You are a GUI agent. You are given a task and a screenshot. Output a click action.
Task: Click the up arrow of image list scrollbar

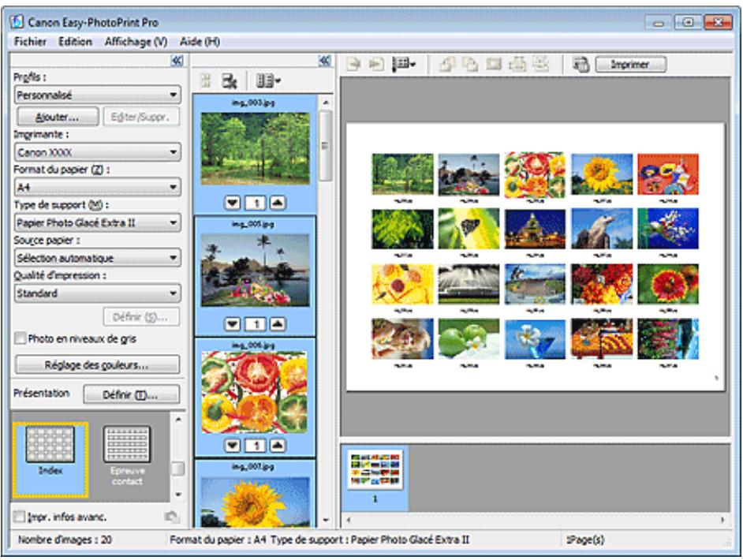coord(326,103)
